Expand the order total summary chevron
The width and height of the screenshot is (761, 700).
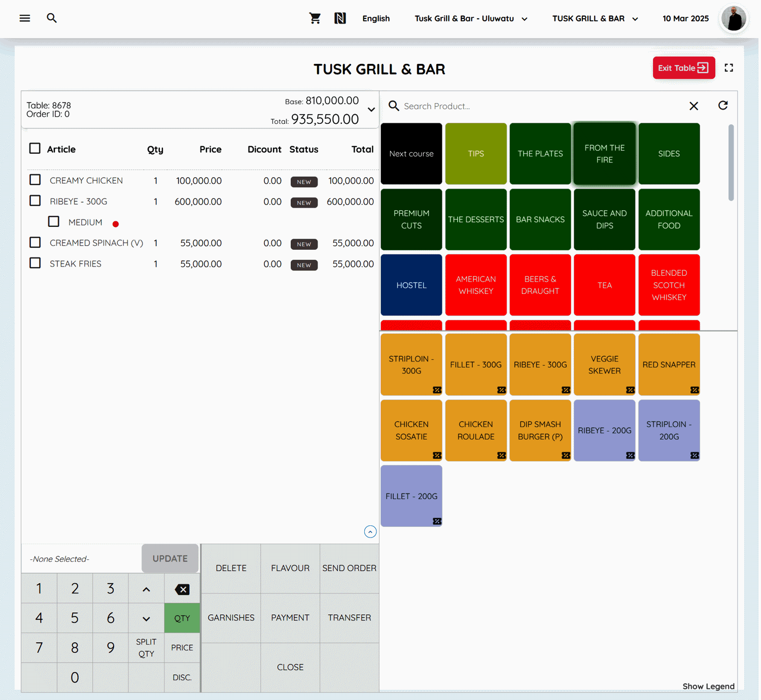tap(371, 109)
